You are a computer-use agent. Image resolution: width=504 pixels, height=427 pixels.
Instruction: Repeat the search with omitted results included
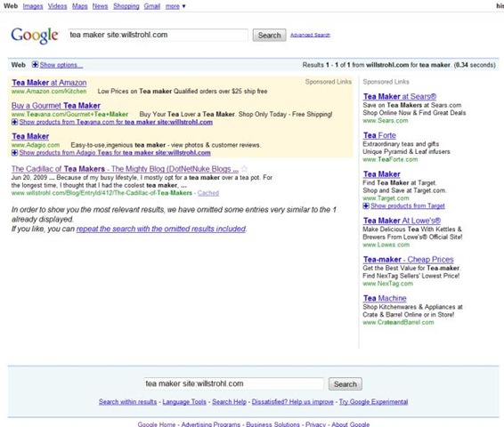click(x=161, y=229)
